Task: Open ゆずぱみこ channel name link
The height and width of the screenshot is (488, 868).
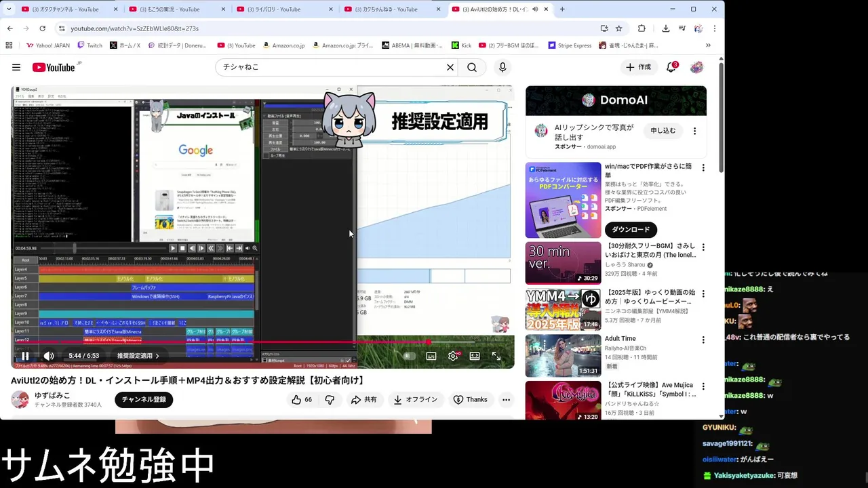Action: (52, 395)
